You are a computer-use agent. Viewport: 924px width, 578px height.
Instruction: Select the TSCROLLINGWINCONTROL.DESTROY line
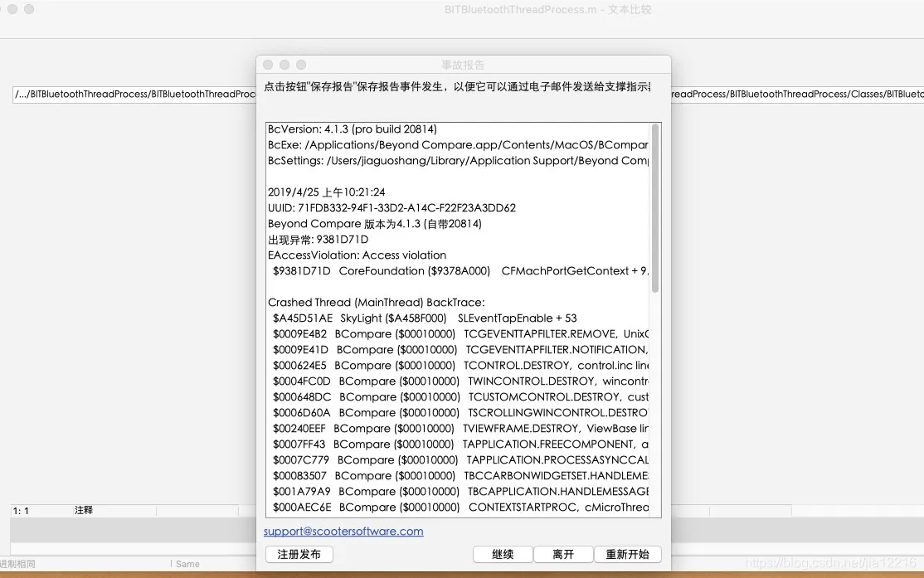460,413
